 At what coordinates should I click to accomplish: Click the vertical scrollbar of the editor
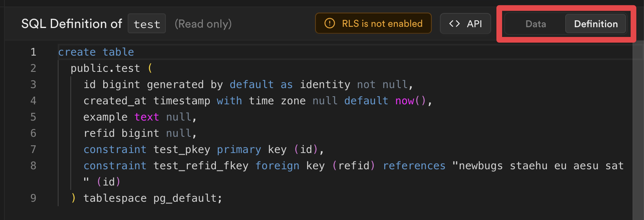point(638,130)
